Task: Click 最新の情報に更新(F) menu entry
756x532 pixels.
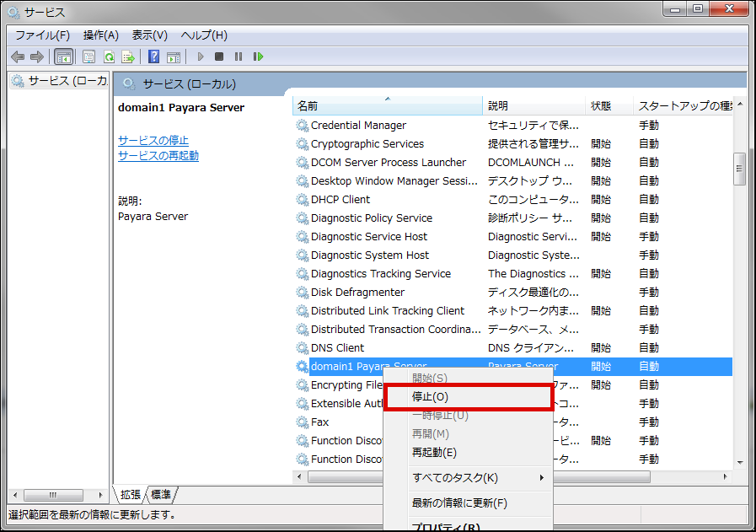Action: pos(459,503)
